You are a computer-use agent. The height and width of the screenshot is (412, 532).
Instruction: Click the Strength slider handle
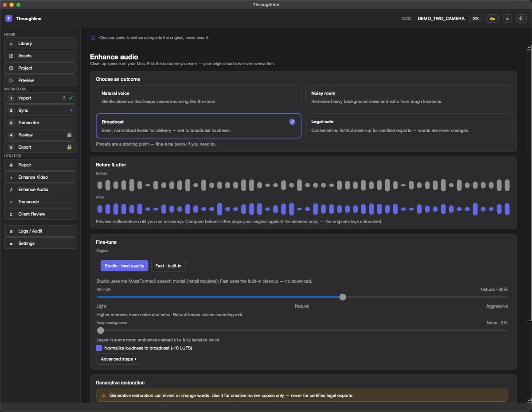pos(343,297)
